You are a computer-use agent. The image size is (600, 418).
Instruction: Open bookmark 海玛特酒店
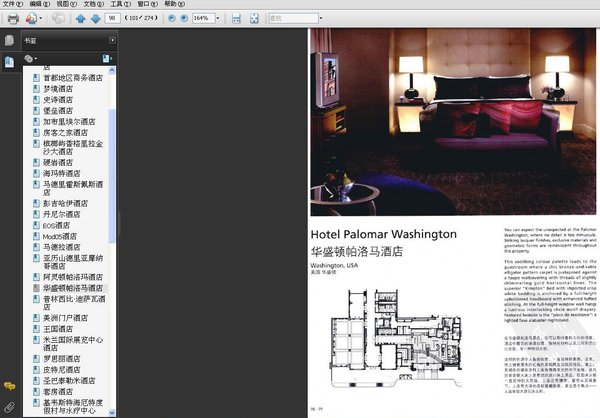click(x=62, y=173)
